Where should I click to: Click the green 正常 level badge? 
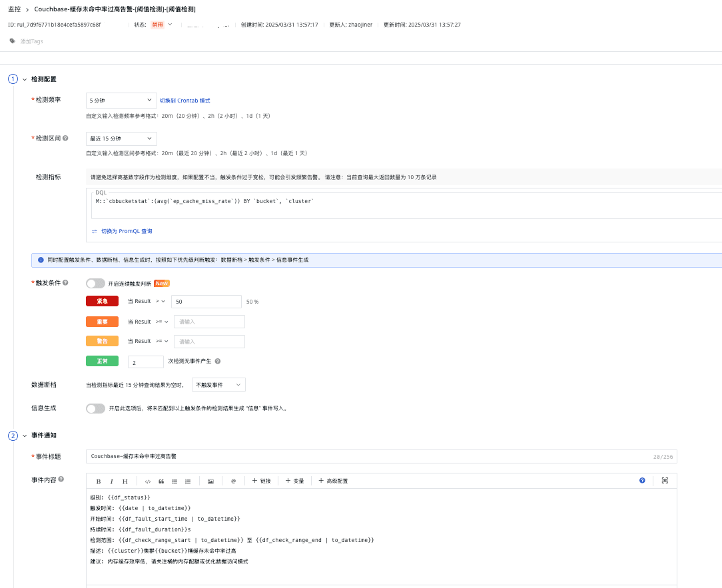pos(102,362)
